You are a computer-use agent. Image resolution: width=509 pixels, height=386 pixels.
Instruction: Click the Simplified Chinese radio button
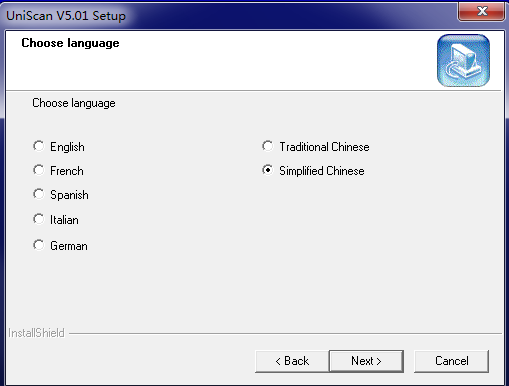(267, 170)
